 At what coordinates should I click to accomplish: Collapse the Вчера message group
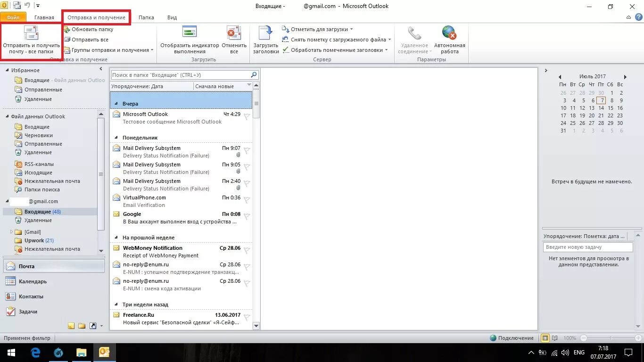[x=116, y=104]
